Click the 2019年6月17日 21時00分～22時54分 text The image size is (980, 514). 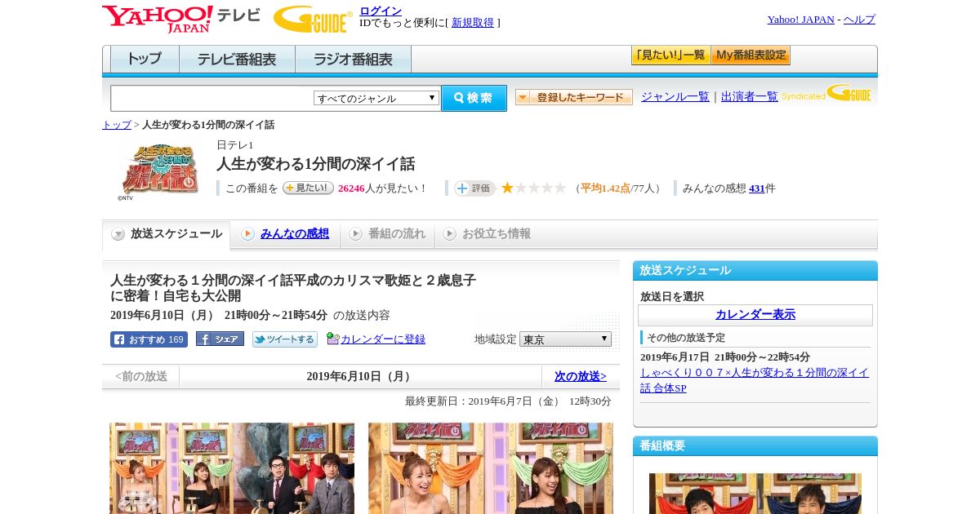coord(725,357)
